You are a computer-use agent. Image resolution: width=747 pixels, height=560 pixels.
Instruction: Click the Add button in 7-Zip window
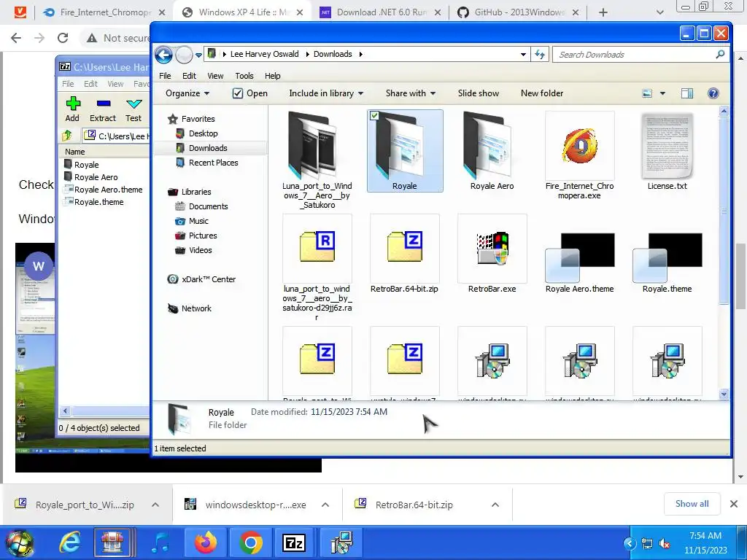tap(72, 109)
